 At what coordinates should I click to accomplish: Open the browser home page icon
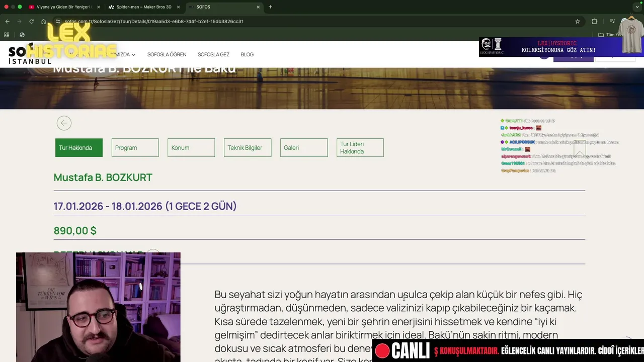tap(43, 22)
